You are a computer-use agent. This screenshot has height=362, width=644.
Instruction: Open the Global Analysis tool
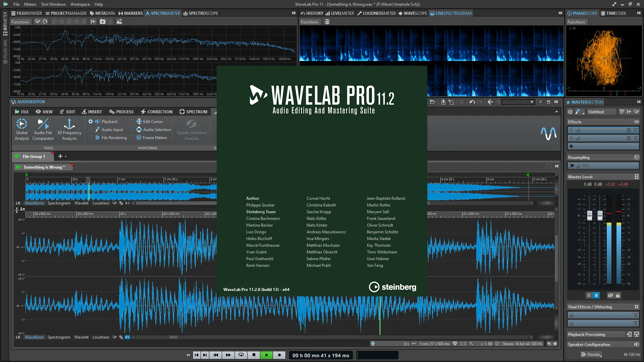tap(22, 129)
